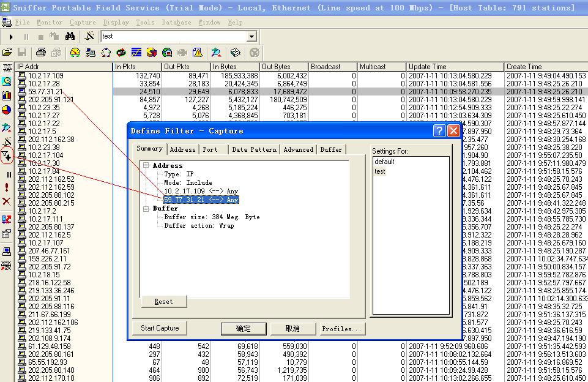This screenshot has width=588, height=382.
Task: Switch to the Data Pattern tab
Action: (254, 149)
